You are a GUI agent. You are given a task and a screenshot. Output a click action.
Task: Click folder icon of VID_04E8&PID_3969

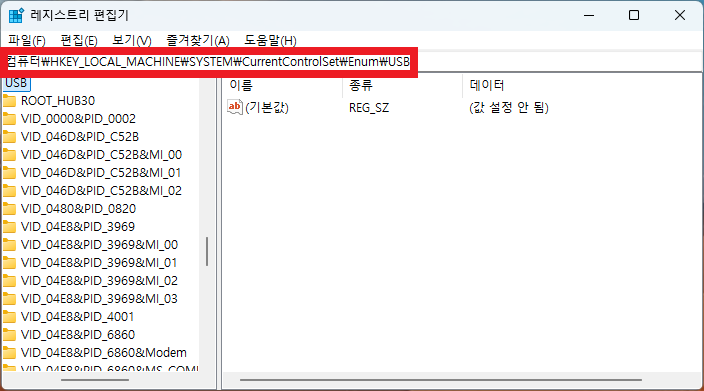click(x=9, y=226)
